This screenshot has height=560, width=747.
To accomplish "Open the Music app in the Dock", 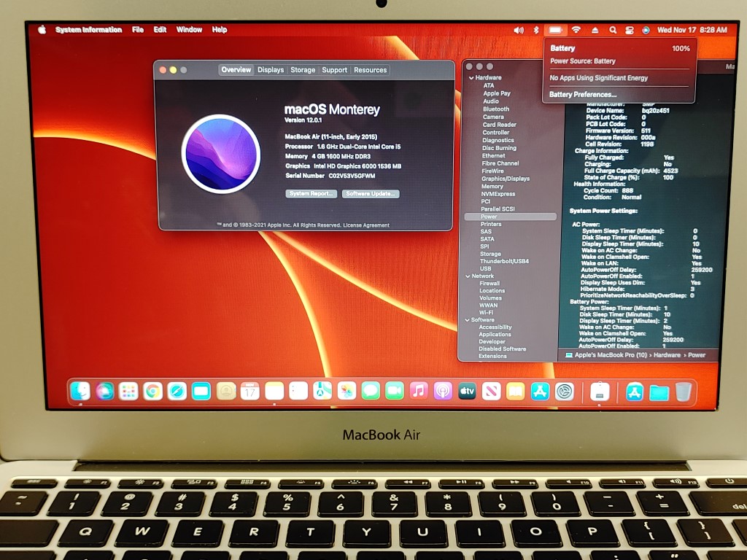I will pos(419,392).
